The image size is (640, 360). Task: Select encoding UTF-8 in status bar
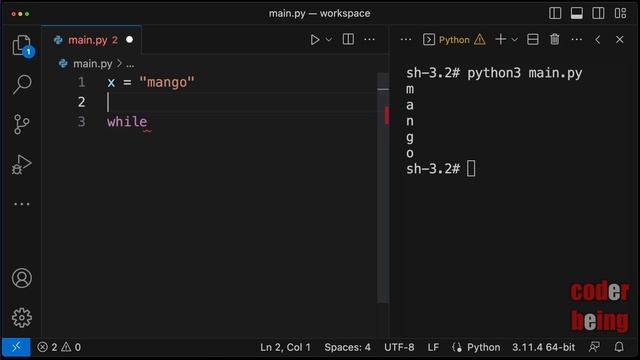(x=399, y=347)
